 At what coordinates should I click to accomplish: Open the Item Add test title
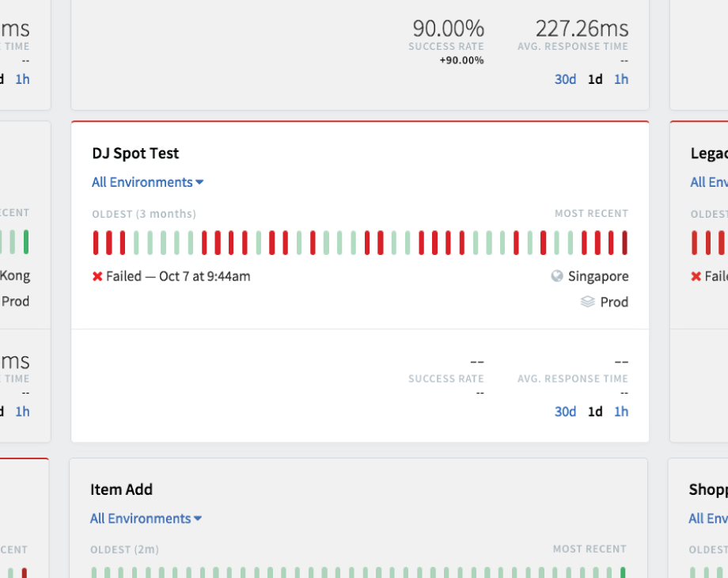point(121,489)
